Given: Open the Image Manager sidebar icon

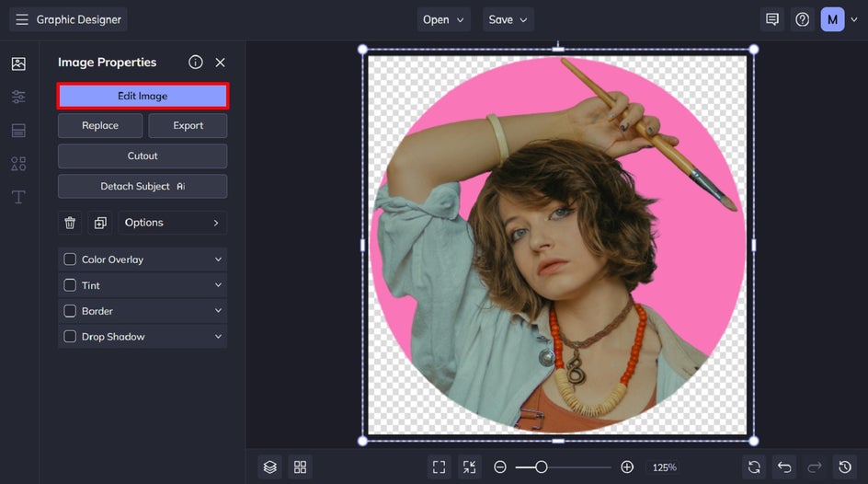Looking at the screenshot, I should coord(18,63).
